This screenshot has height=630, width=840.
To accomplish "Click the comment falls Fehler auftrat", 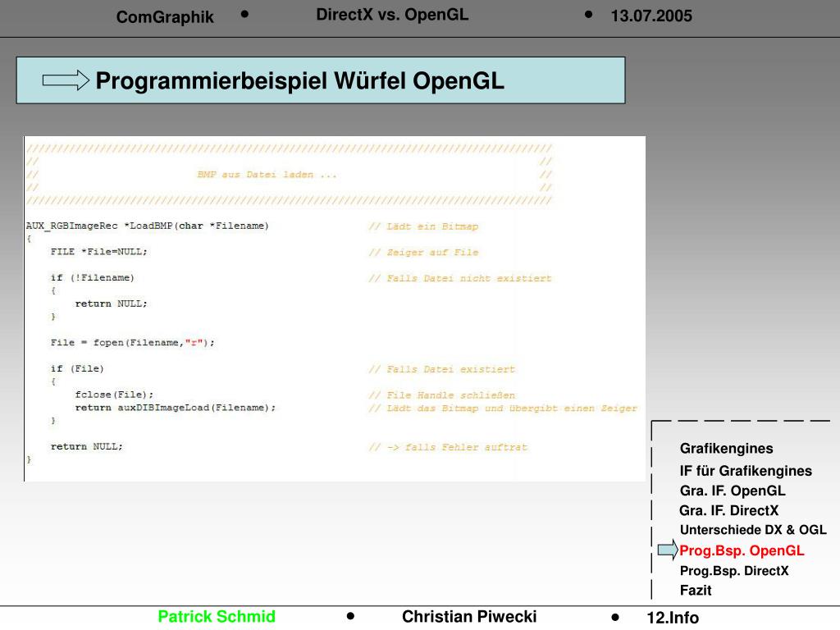I will pyautogui.click(x=448, y=447).
